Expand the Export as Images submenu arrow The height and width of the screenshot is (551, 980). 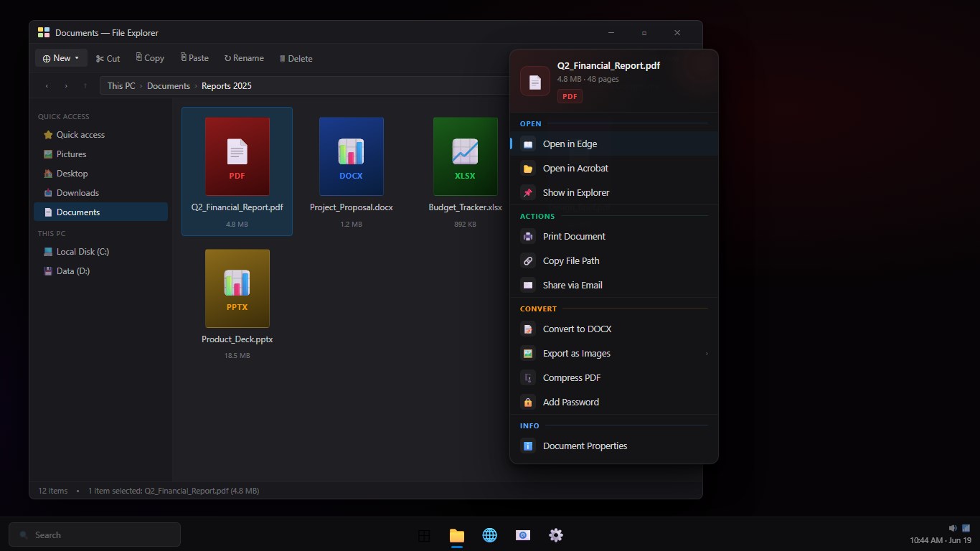[707, 354]
